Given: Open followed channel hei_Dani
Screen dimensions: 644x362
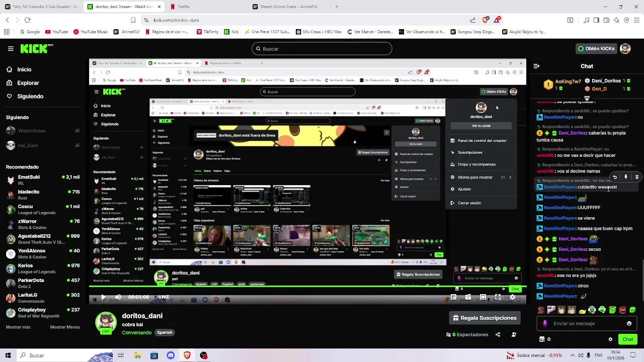Looking at the screenshot, I should pos(43,146).
